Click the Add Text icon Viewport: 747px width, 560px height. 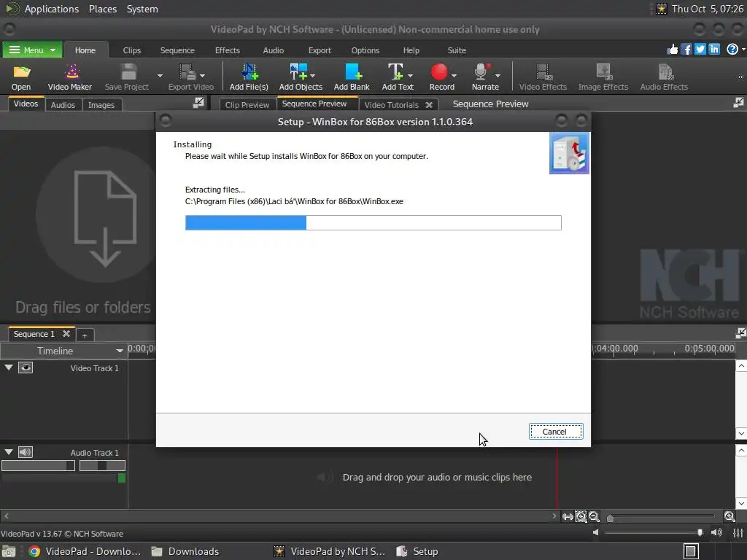(395, 72)
